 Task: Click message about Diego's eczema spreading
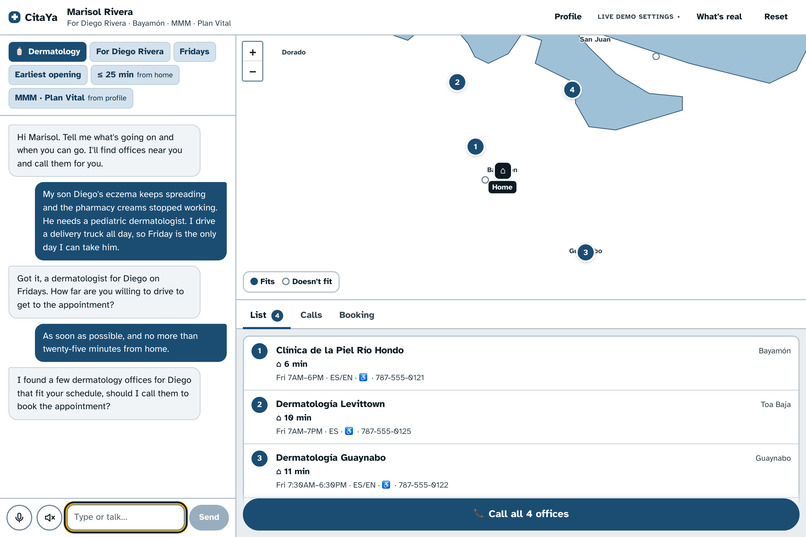tap(131, 220)
